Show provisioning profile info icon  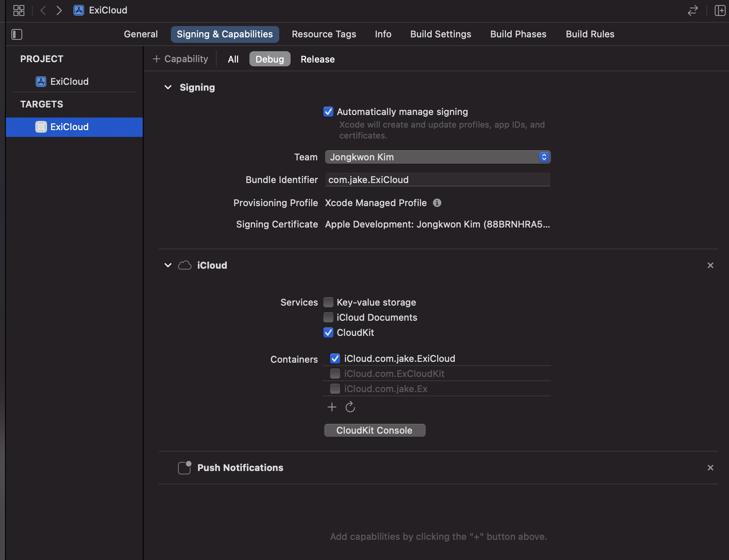click(437, 203)
